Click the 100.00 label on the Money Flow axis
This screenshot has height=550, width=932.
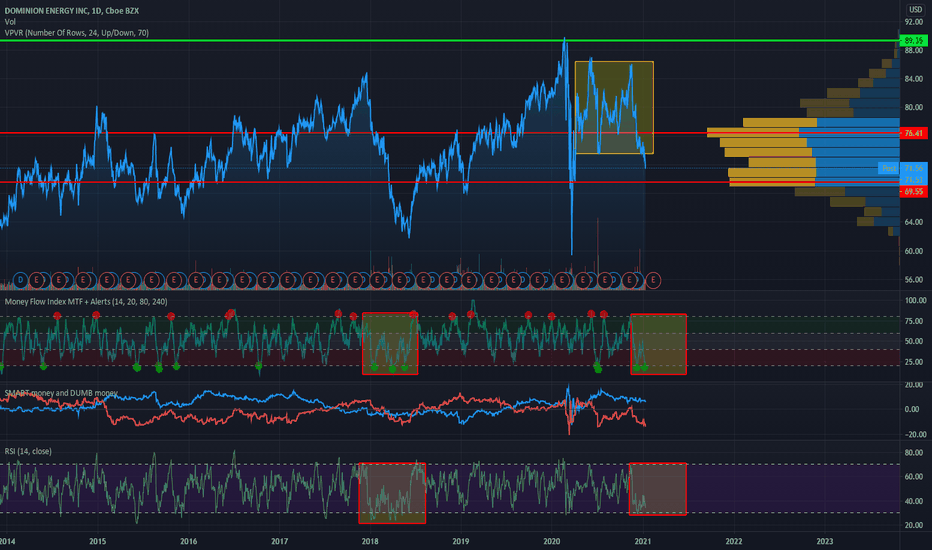(x=915, y=300)
